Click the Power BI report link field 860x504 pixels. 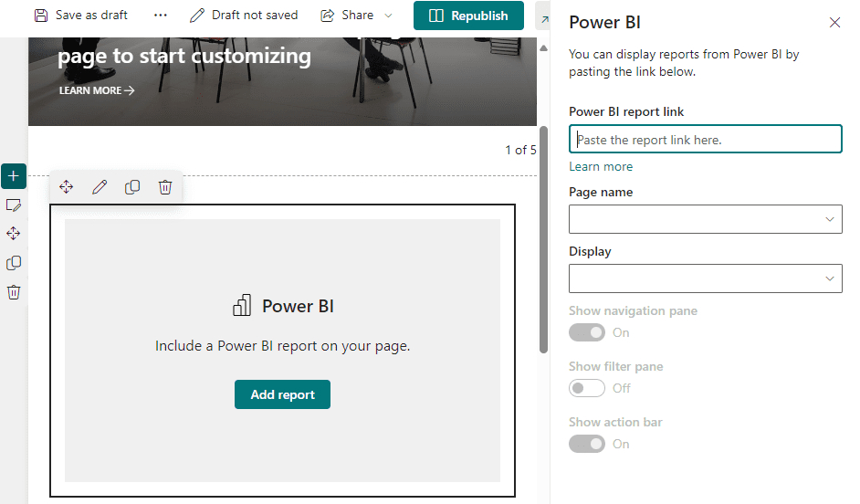tap(705, 140)
